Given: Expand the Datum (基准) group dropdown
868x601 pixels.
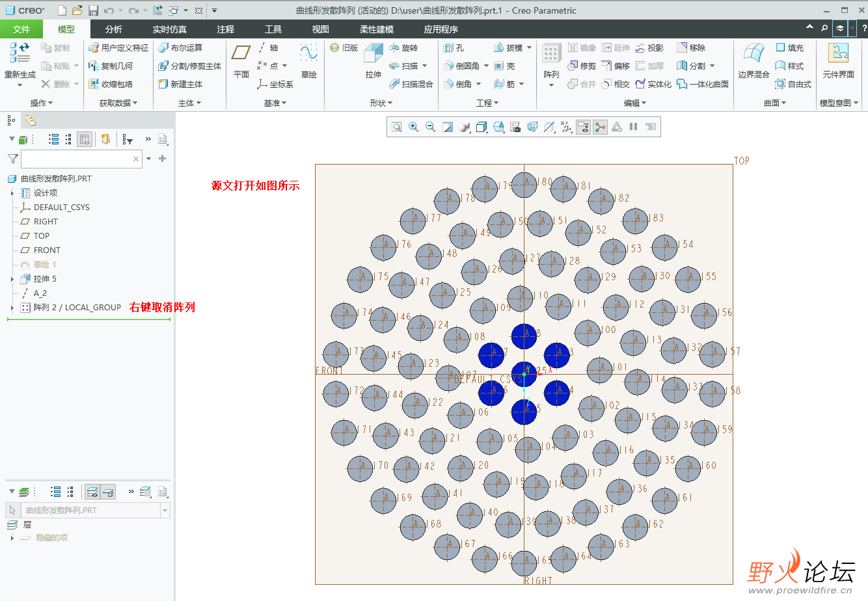Looking at the screenshot, I should click(275, 103).
